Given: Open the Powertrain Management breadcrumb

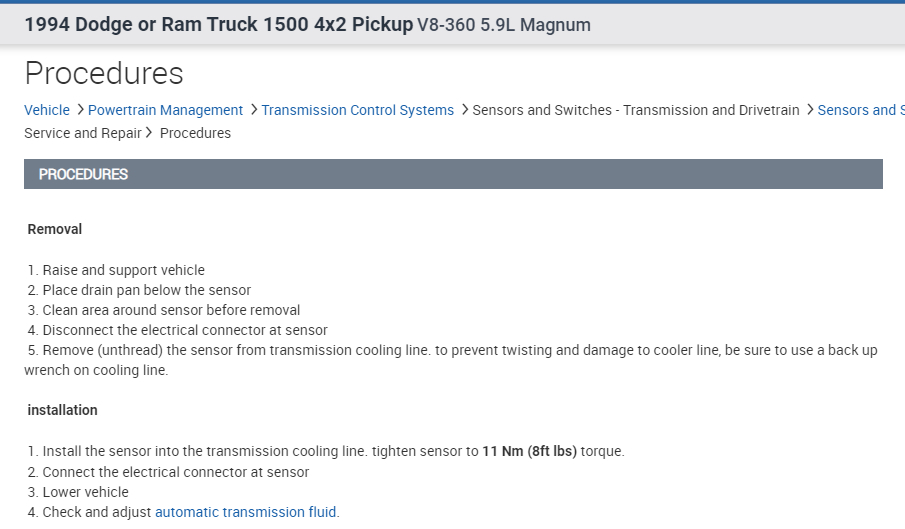Looking at the screenshot, I should click(x=165, y=110).
